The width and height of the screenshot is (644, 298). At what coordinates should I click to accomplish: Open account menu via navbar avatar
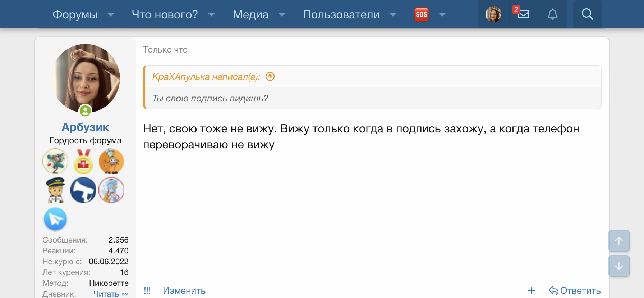tap(493, 14)
